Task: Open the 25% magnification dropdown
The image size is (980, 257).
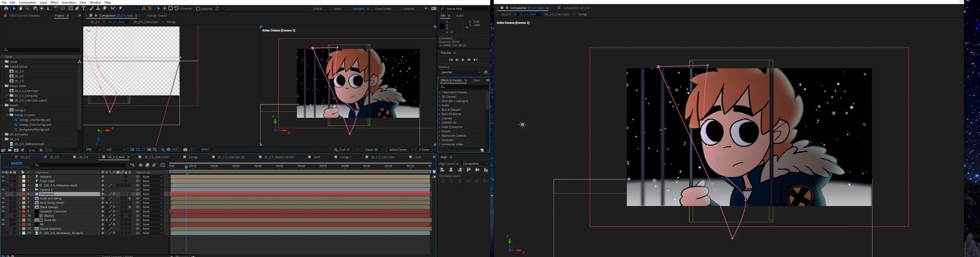Action: (x=93, y=150)
